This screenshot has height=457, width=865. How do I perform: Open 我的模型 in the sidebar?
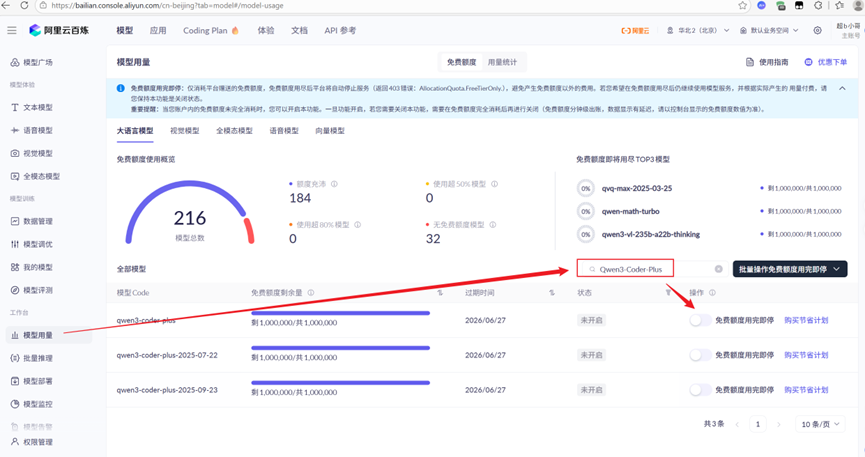[32, 267]
